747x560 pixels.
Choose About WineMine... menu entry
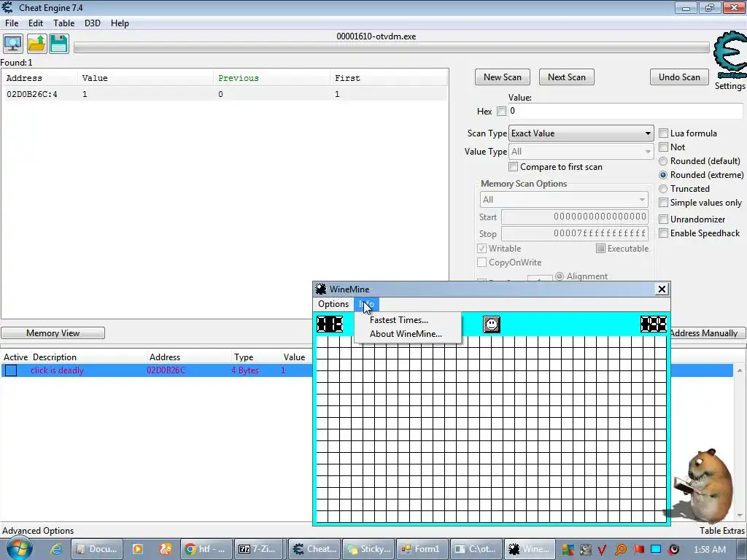406,334
